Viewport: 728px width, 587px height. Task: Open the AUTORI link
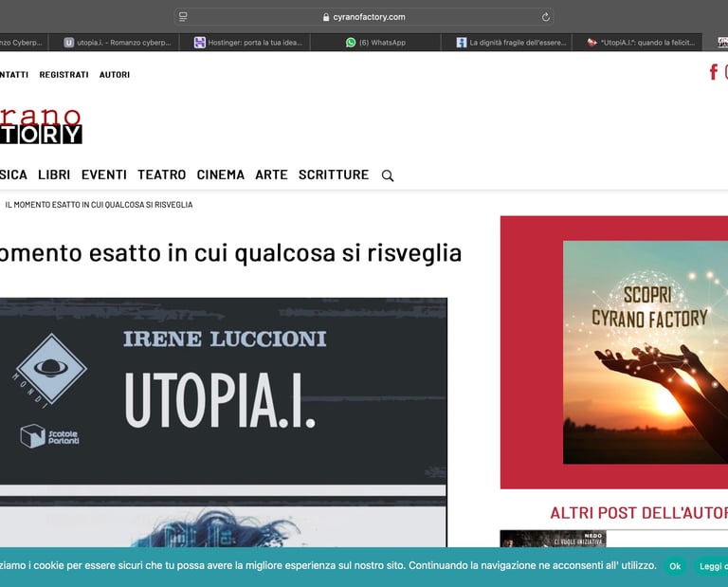pos(115,75)
